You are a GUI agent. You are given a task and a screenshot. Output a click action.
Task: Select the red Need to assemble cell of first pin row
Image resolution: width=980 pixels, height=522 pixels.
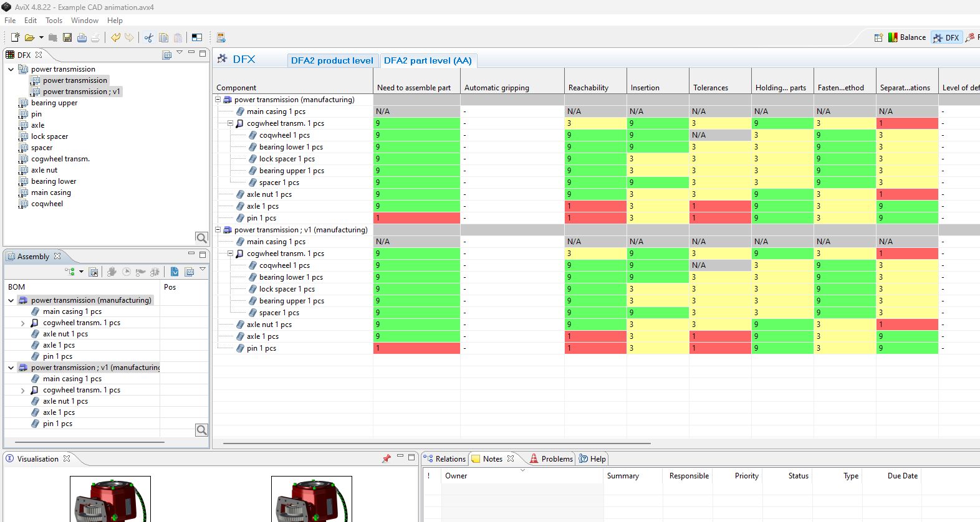click(x=416, y=218)
